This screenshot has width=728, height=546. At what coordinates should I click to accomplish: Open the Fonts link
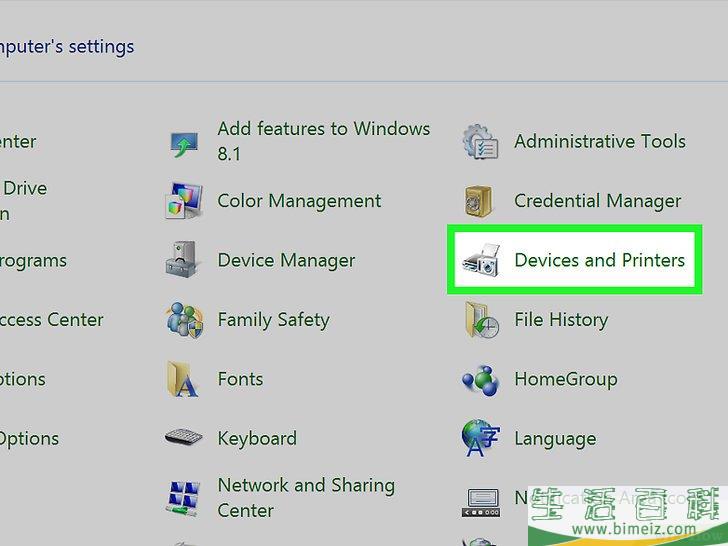pos(240,379)
